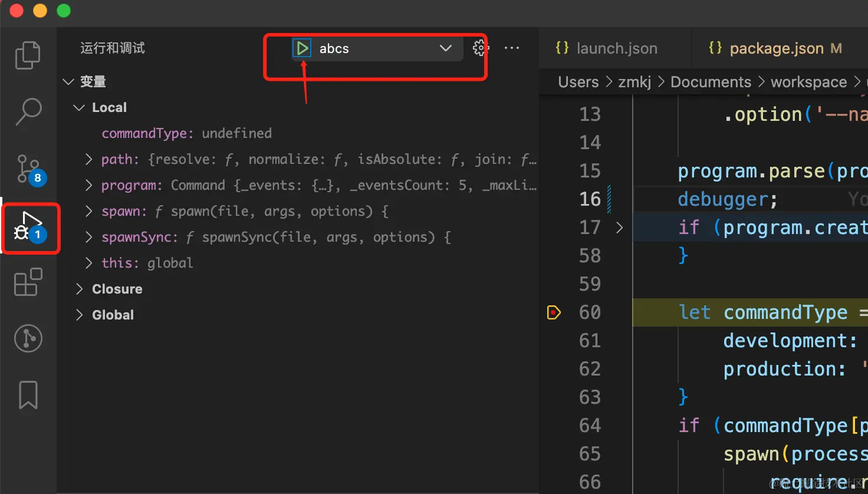Click the program.parse code on line 15
The height and width of the screenshot is (494, 868).
coord(772,171)
